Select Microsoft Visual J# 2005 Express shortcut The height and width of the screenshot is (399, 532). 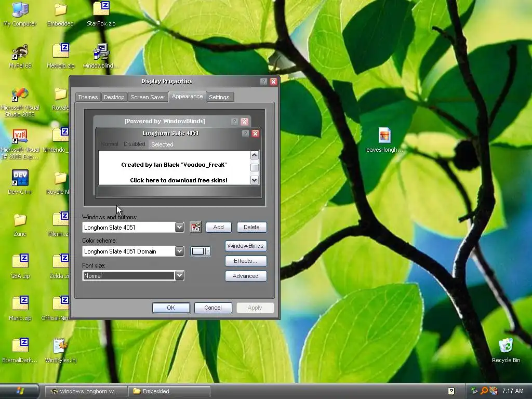click(x=20, y=144)
